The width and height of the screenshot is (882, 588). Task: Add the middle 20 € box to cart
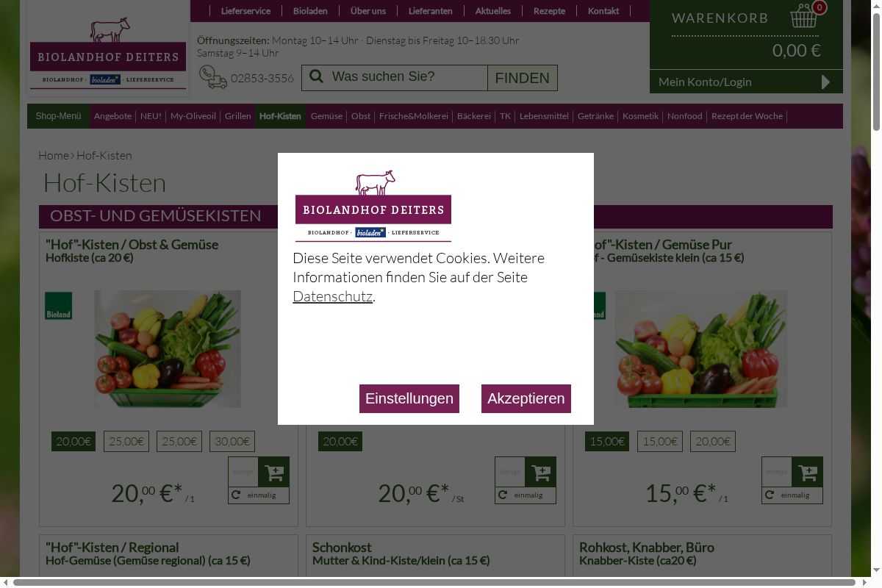[540, 472]
